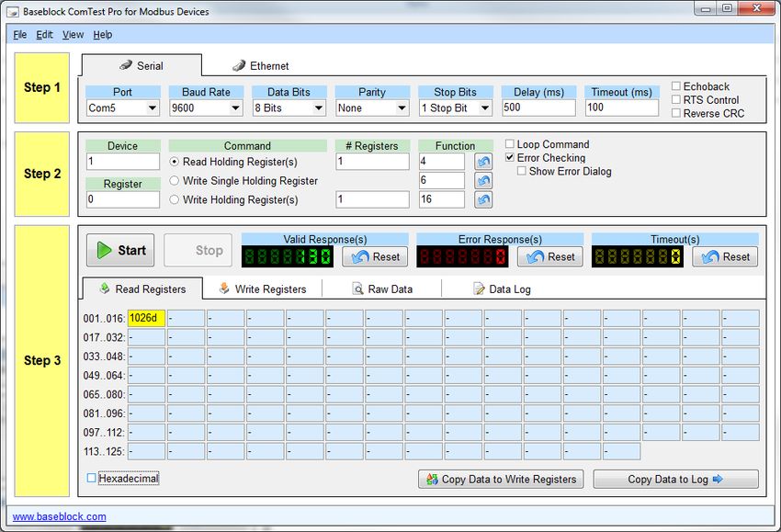Enable Hexadecimal display checkbox

point(91,478)
